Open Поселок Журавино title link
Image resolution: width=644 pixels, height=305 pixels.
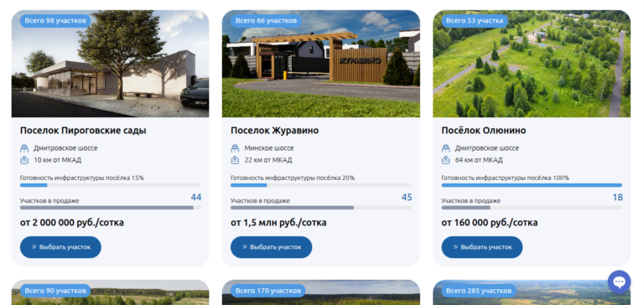tap(274, 131)
